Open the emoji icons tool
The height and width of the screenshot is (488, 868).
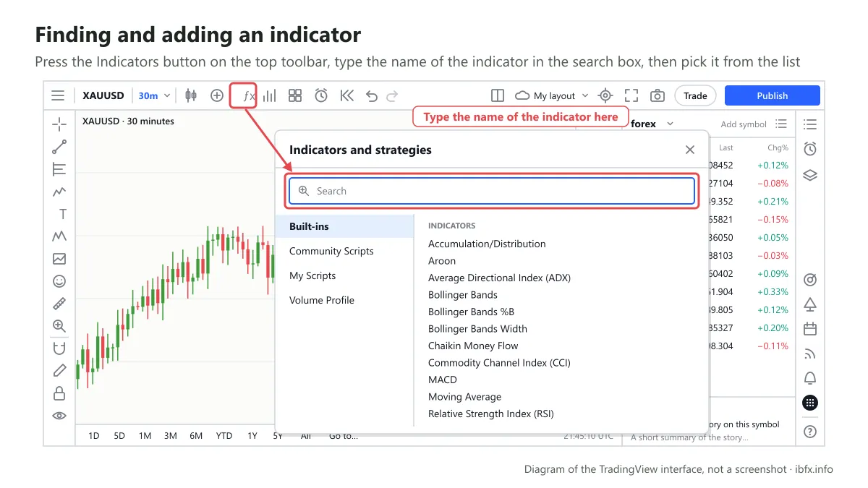click(59, 281)
